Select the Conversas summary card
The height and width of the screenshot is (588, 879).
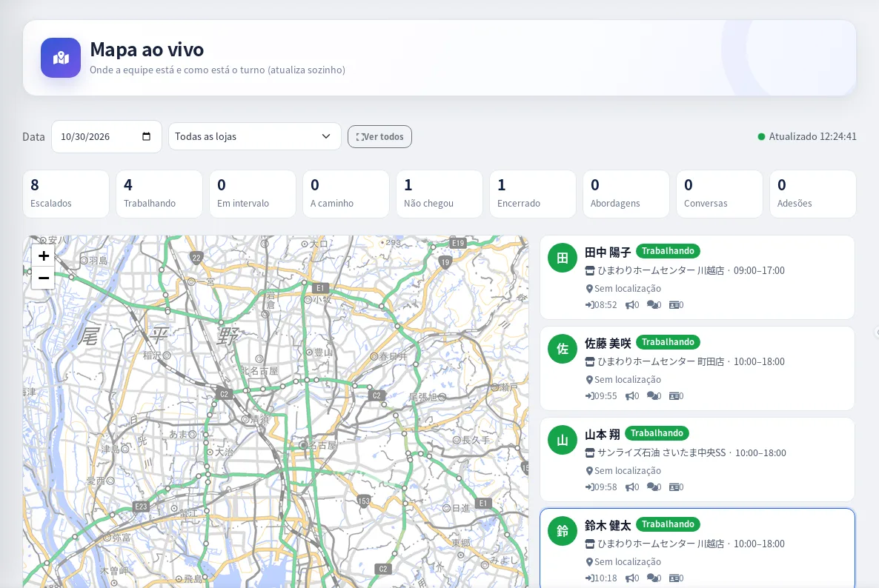(x=719, y=194)
